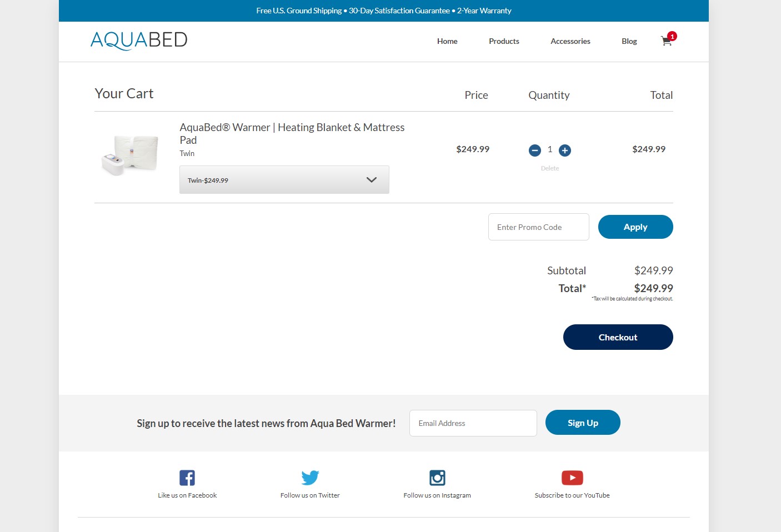Open the Twitter bird icon
The width and height of the screenshot is (781, 532).
coord(310,478)
